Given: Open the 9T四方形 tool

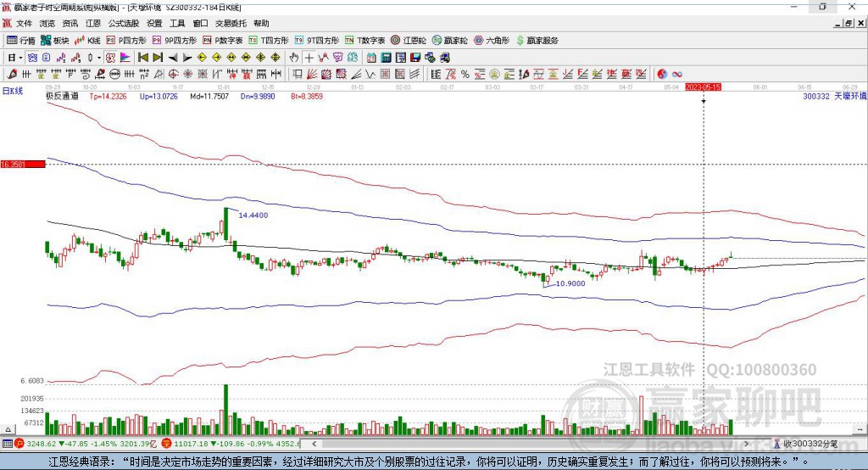Looking at the screenshot, I should 316,41.
